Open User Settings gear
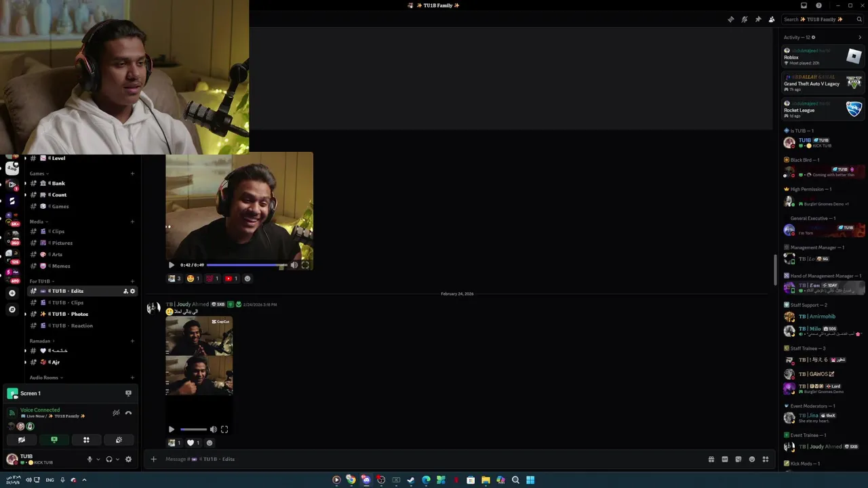 [128, 460]
